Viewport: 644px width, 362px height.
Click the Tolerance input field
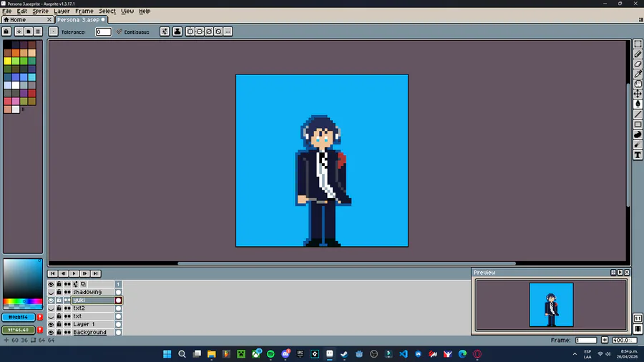103,31
